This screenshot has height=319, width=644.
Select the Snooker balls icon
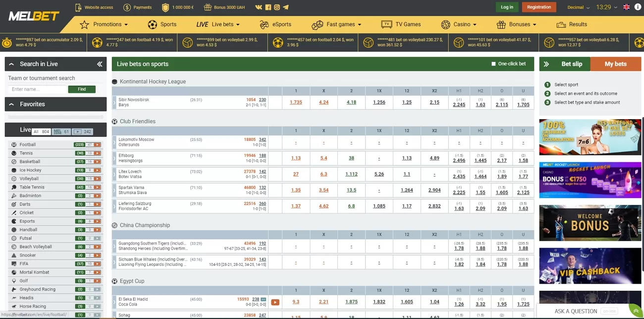pos(14,255)
